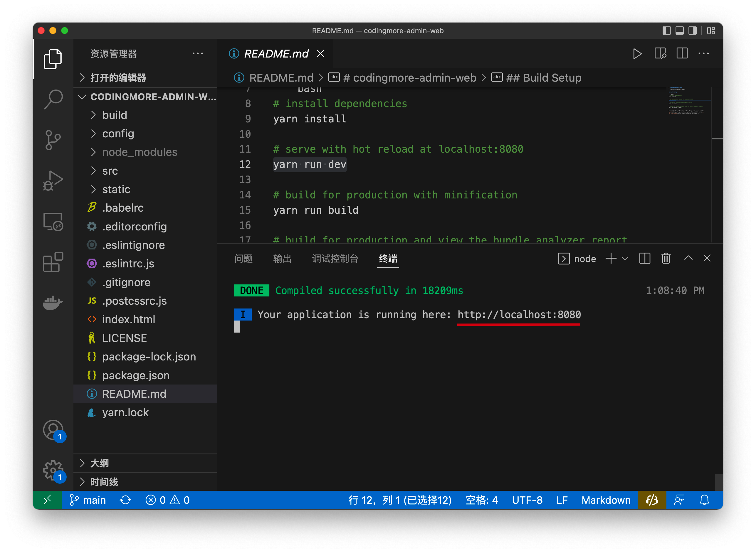This screenshot has height=553, width=756.
Task: Click the notifications bell in status bar
Action: 704,500
